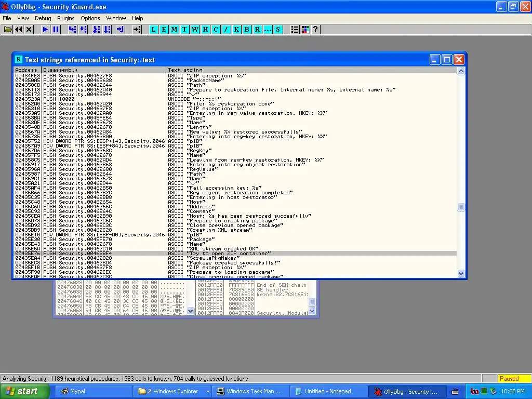This screenshot has width=532, height=399.
Task: Click the Restart program rewind icon
Action: tap(19, 30)
